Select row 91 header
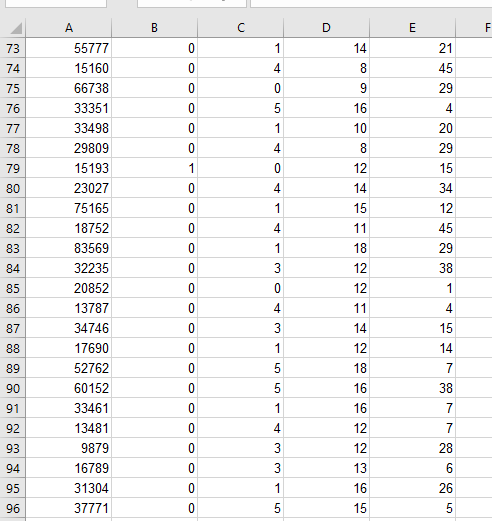Viewport: 492px width, 521px height. click(13, 408)
